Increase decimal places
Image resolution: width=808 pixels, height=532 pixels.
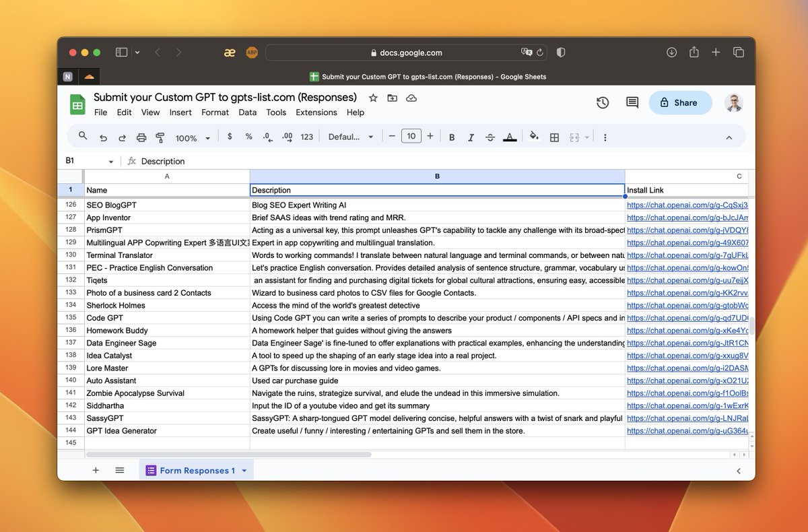(288, 137)
